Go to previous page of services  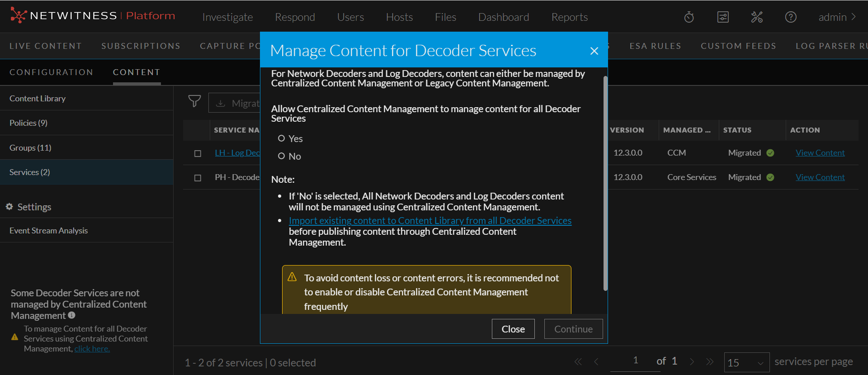pyautogui.click(x=596, y=361)
